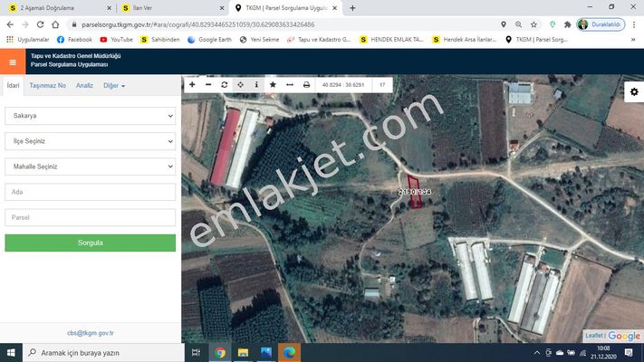
Task: Click the info icon in map toolbar
Action: click(256, 84)
